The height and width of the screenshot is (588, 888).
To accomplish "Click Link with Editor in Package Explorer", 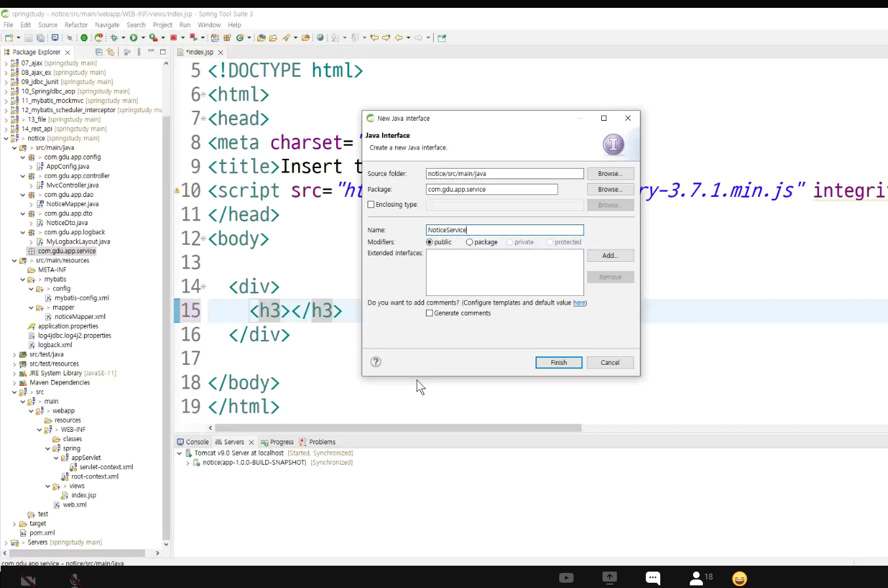I will pos(110,52).
